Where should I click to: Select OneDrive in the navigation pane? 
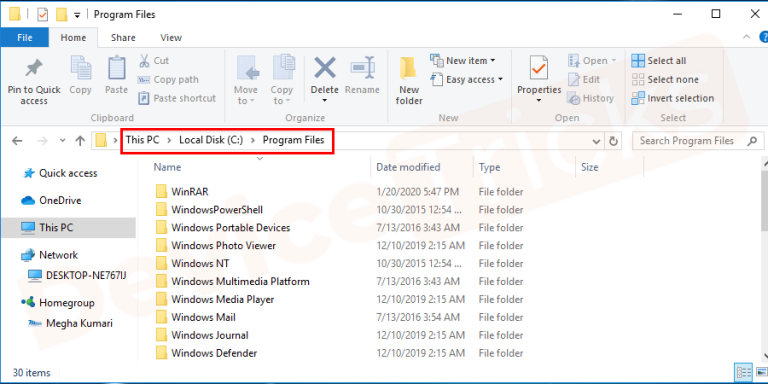(x=51, y=200)
